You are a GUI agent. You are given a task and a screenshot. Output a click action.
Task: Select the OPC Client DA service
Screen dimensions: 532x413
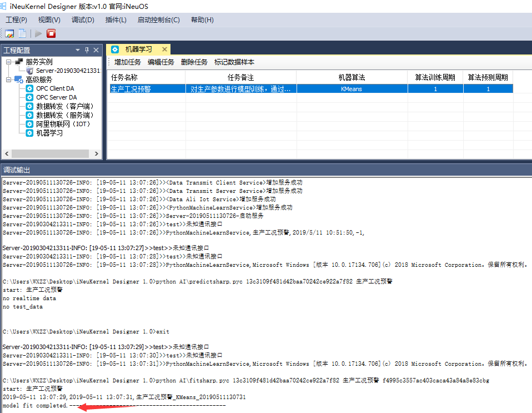[x=55, y=88]
